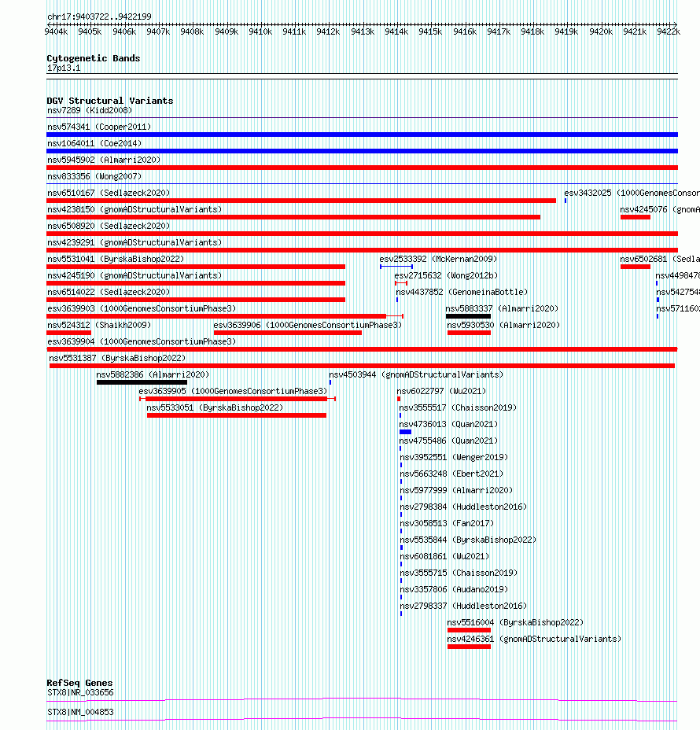This screenshot has width=700, height=730.
Task: Click the blue bar under nsv574341
Action: pos(362,135)
